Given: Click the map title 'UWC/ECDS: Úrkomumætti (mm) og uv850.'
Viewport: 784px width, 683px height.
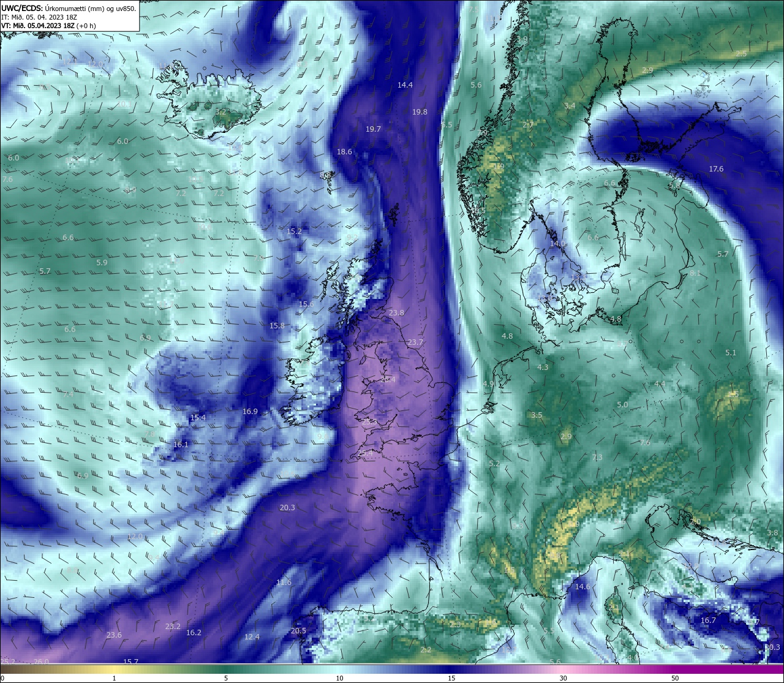Looking at the screenshot, I should (x=69, y=9).
